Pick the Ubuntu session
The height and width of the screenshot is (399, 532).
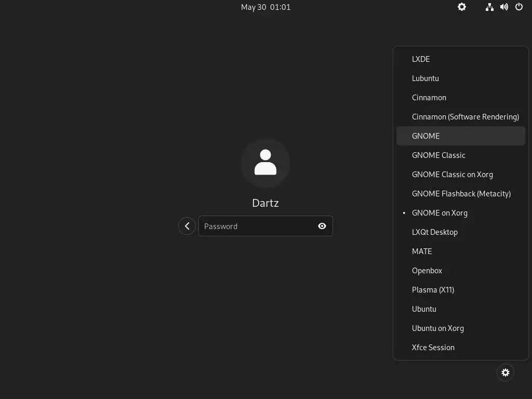pos(461,309)
